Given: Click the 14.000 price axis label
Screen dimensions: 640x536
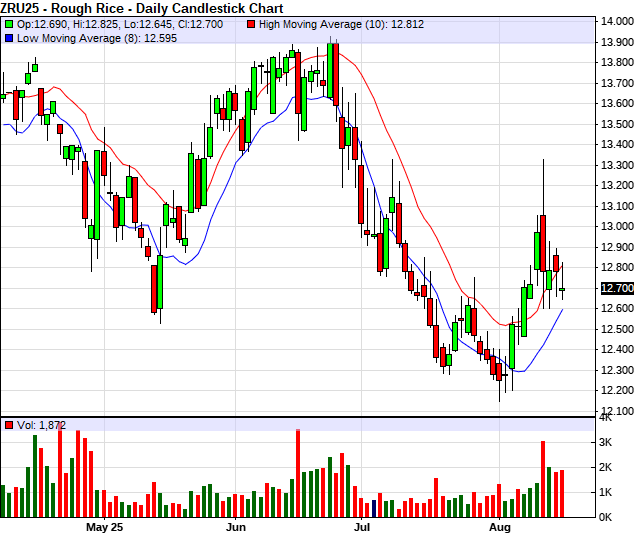Looking at the screenshot, I should [x=617, y=22].
